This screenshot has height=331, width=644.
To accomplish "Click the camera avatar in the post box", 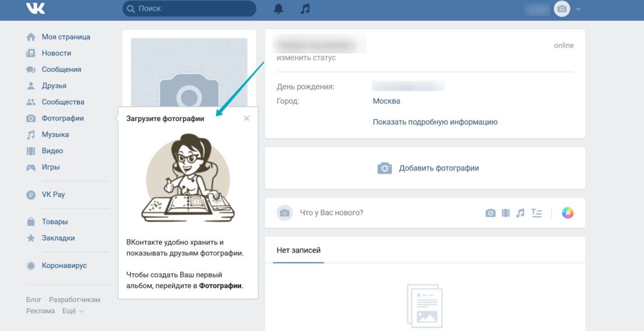I will [285, 213].
